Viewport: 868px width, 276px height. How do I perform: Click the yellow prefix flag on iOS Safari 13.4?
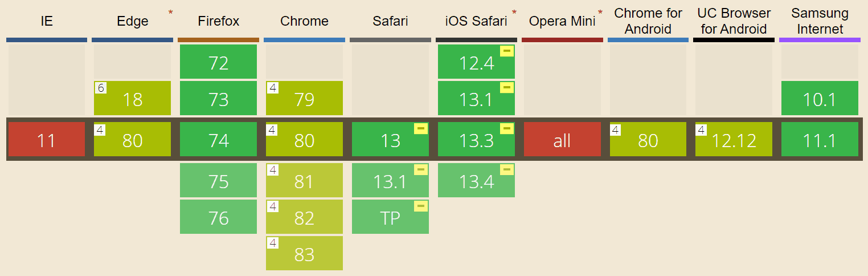pyautogui.click(x=506, y=170)
